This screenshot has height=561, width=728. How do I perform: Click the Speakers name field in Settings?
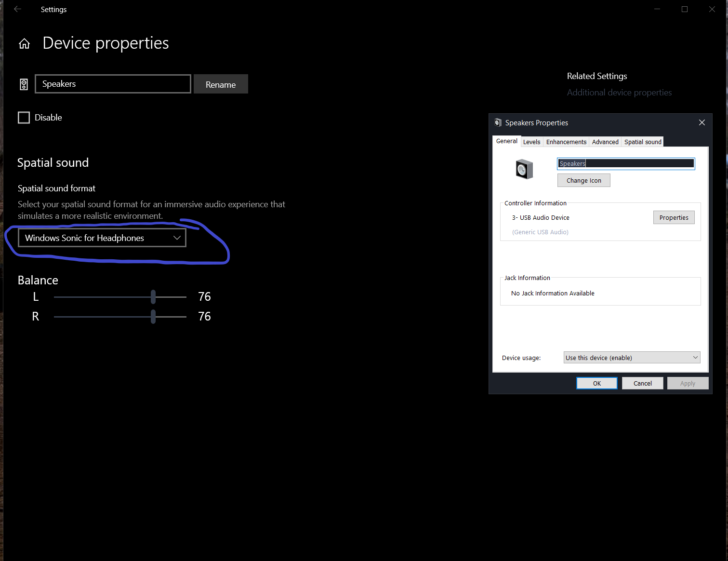pos(113,84)
